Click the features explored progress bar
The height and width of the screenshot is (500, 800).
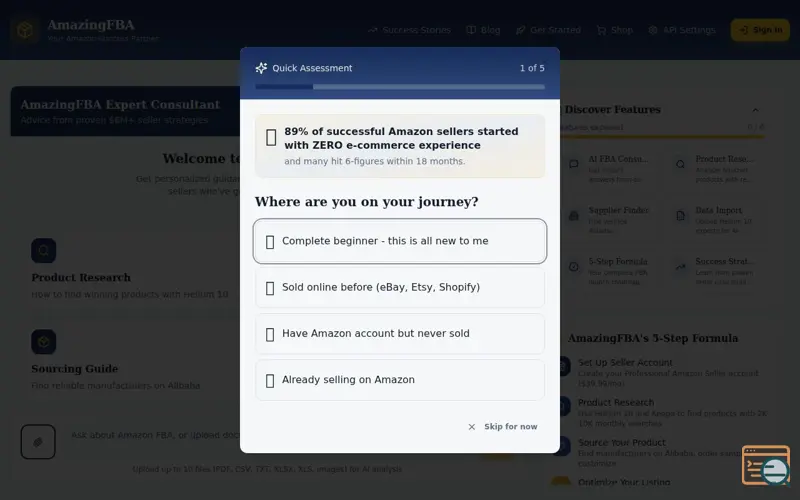click(662, 137)
